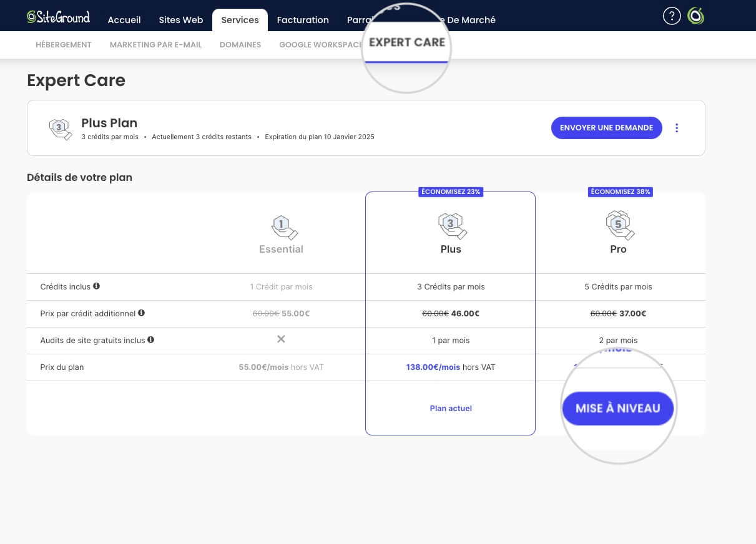Click the Pro plan icon
Image resolution: width=756 pixels, height=544 pixels.
click(x=620, y=226)
